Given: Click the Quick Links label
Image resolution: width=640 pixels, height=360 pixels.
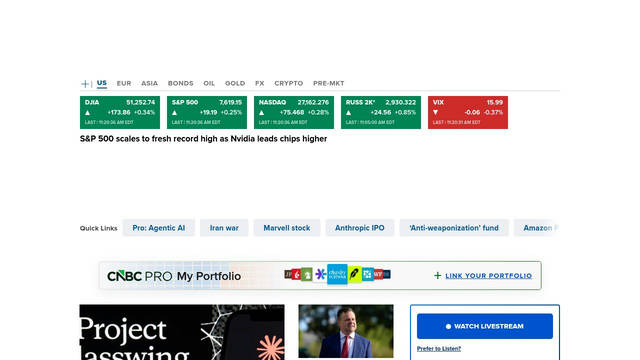Looking at the screenshot, I should 98,228.
